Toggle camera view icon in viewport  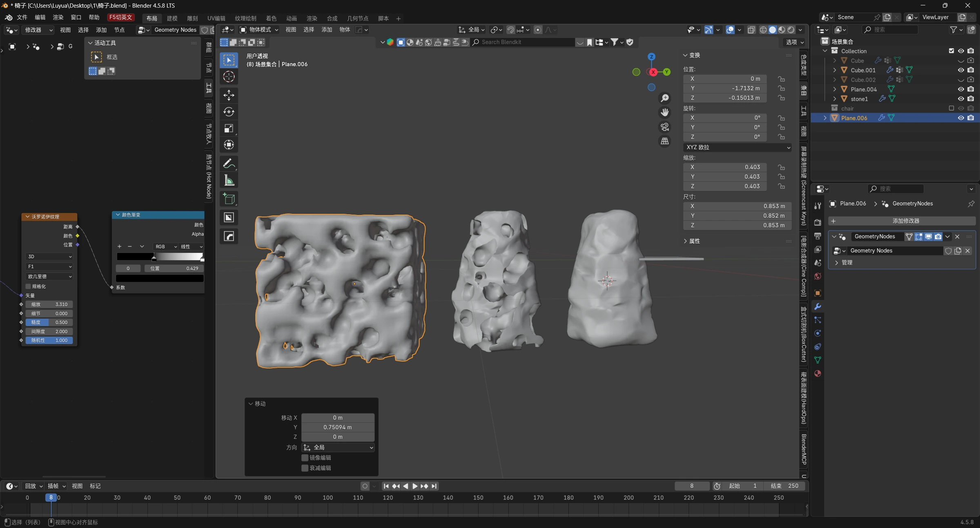coord(665,126)
